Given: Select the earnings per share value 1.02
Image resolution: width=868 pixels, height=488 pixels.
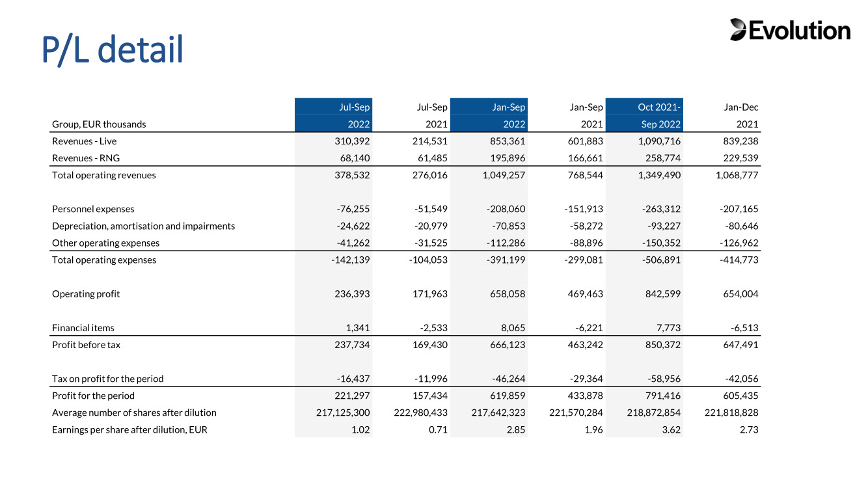Looking at the screenshot, I should pyautogui.click(x=360, y=429).
